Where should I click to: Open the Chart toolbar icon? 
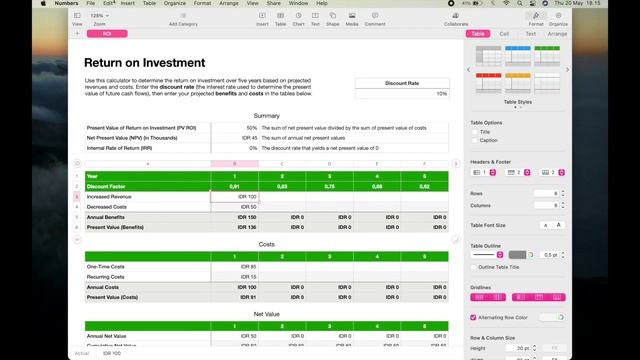click(x=298, y=16)
